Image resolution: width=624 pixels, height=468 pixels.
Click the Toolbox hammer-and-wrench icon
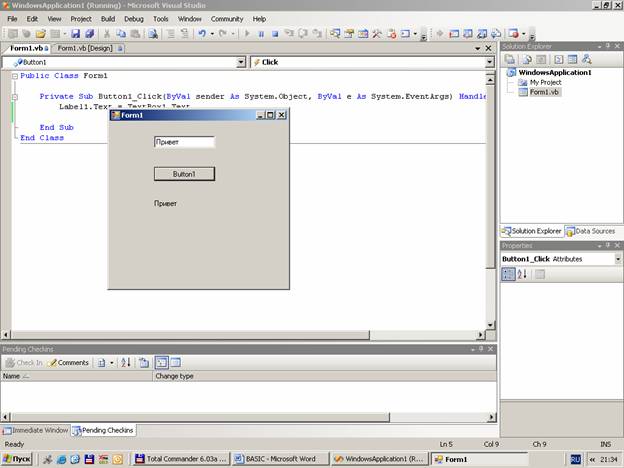point(376,34)
